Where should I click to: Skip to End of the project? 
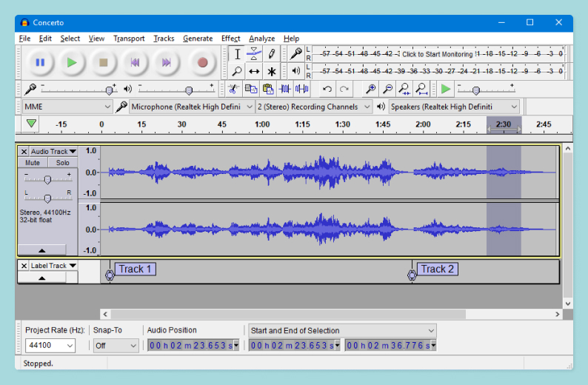pos(167,62)
